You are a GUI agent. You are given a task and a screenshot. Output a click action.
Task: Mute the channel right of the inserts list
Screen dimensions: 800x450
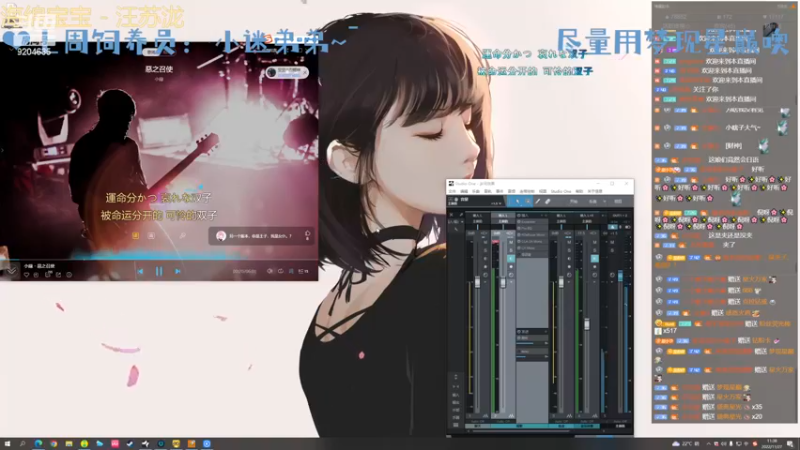click(569, 242)
